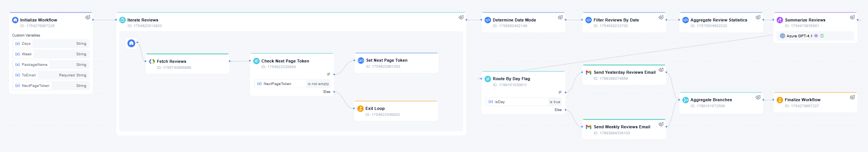Select the Fetch Reviews node icon
Screen dimensions: 868x152
[x=152, y=61]
